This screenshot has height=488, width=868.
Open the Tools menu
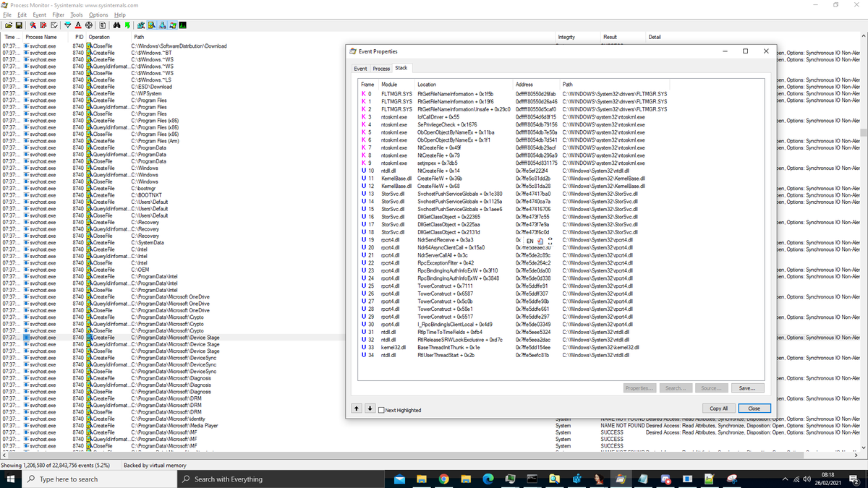click(77, 14)
